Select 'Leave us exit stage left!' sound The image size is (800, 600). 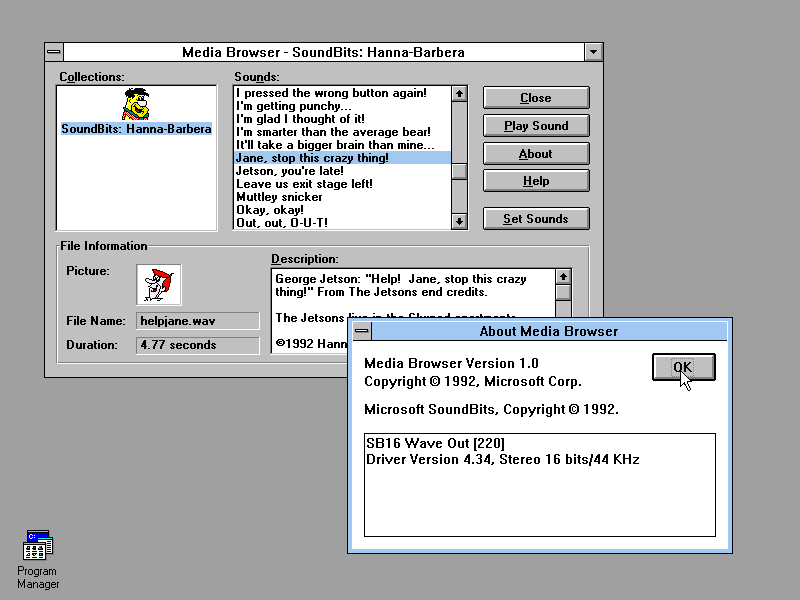(x=342, y=184)
